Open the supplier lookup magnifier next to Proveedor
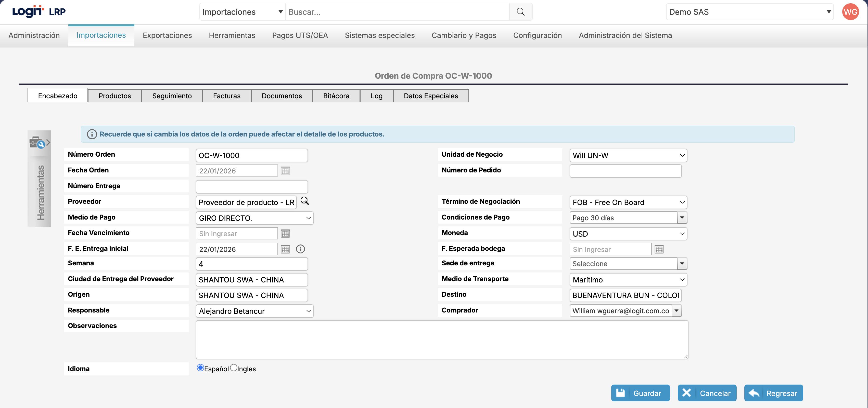This screenshot has width=868, height=408. (305, 201)
